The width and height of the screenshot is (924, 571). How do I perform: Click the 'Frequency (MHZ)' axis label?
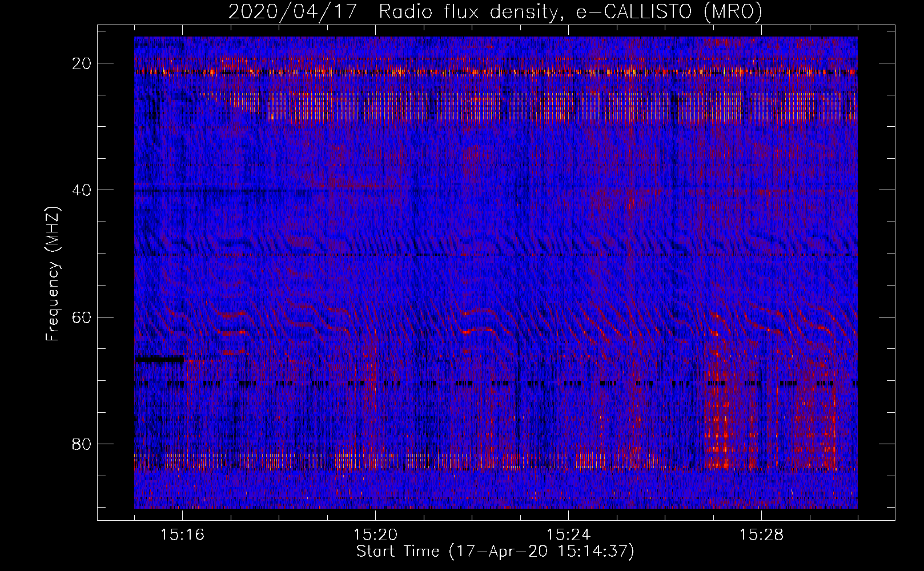[53, 274]
